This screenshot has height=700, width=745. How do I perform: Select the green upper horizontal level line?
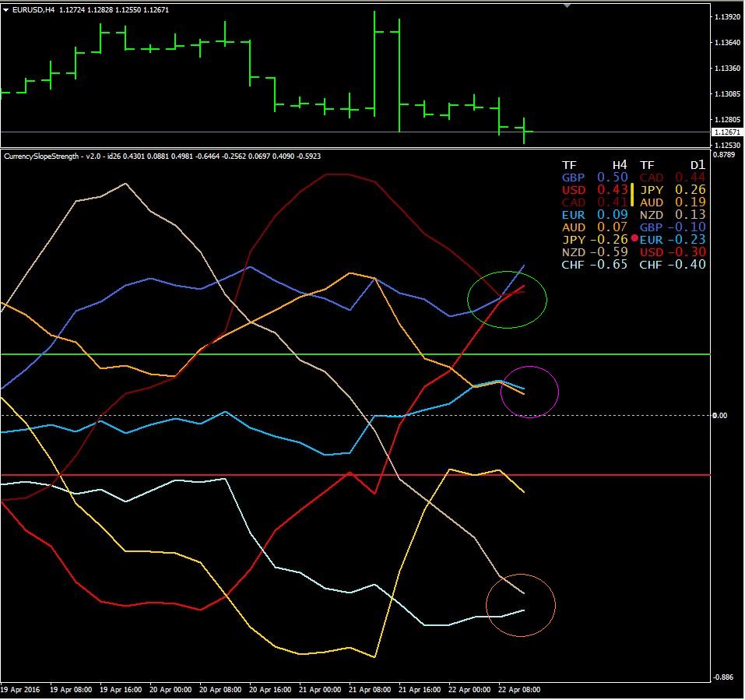(356, 354)
